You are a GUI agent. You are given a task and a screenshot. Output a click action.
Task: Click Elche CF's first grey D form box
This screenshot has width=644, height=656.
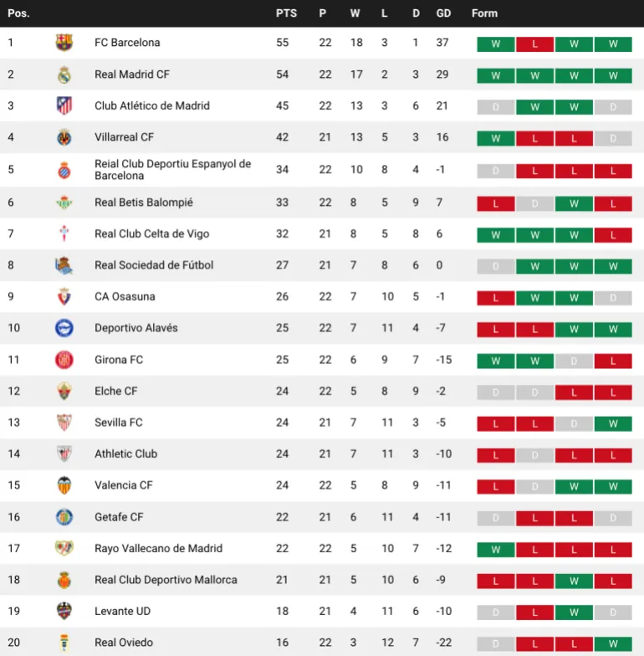point(496,392)
